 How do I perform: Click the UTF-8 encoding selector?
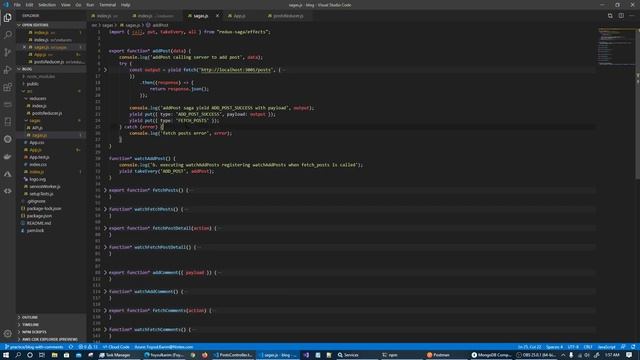(573, 347)
